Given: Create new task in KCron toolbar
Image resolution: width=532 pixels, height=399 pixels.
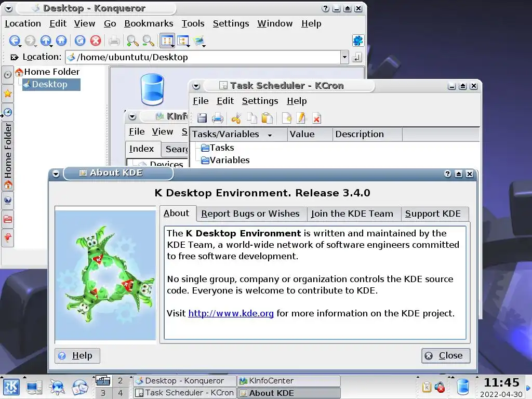Looking at the screenshot, I should pos(287,118).
